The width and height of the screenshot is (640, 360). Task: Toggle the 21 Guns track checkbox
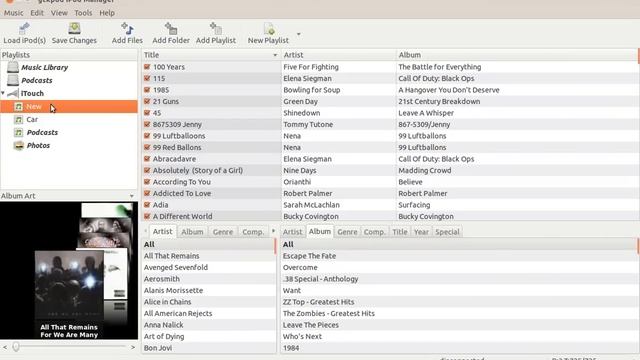[x=147, y=101]
